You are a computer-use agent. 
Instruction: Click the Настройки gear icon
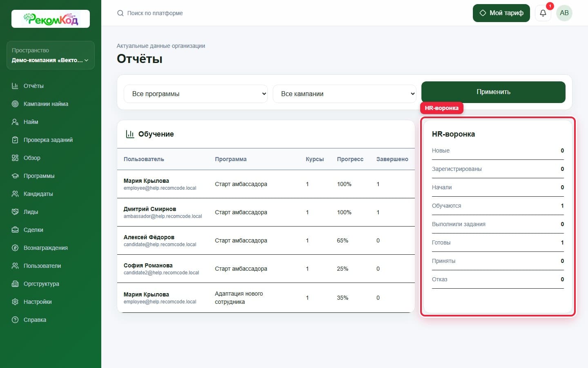click(x=15, y=302)
